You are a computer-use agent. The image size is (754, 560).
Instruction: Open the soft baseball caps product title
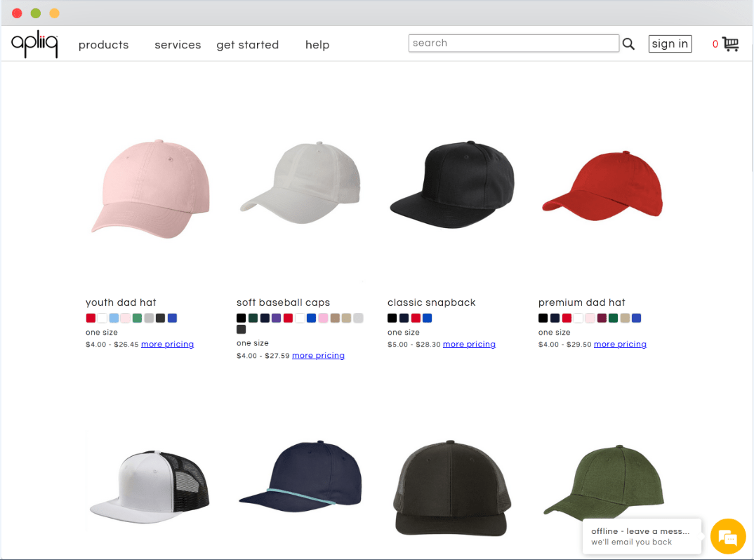point(283,302)
